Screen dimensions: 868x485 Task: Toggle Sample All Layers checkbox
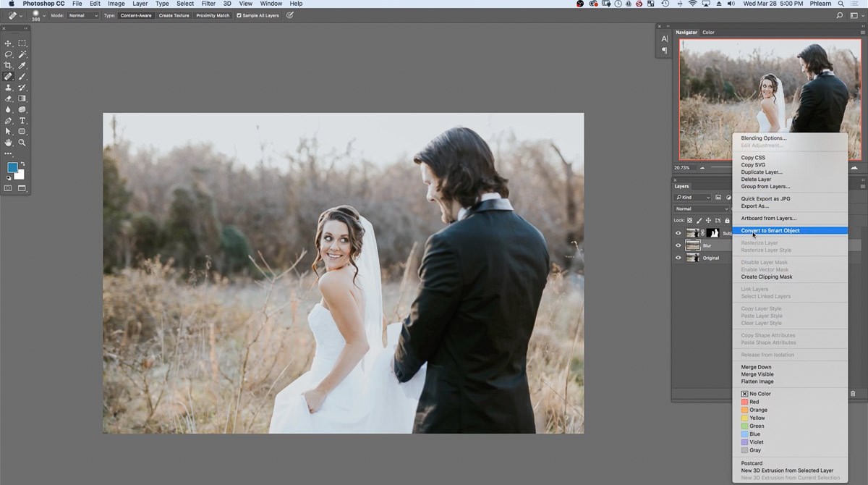[x=239, y=15]
